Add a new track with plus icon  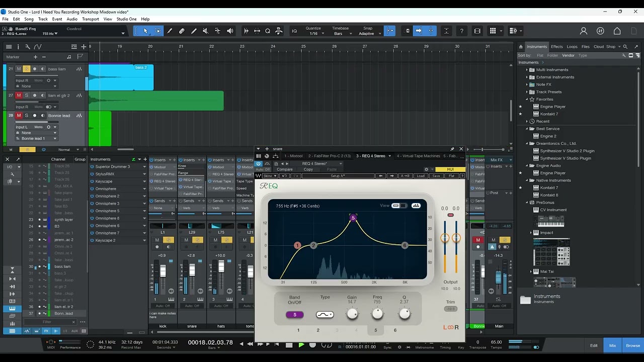tap(84, 47)
